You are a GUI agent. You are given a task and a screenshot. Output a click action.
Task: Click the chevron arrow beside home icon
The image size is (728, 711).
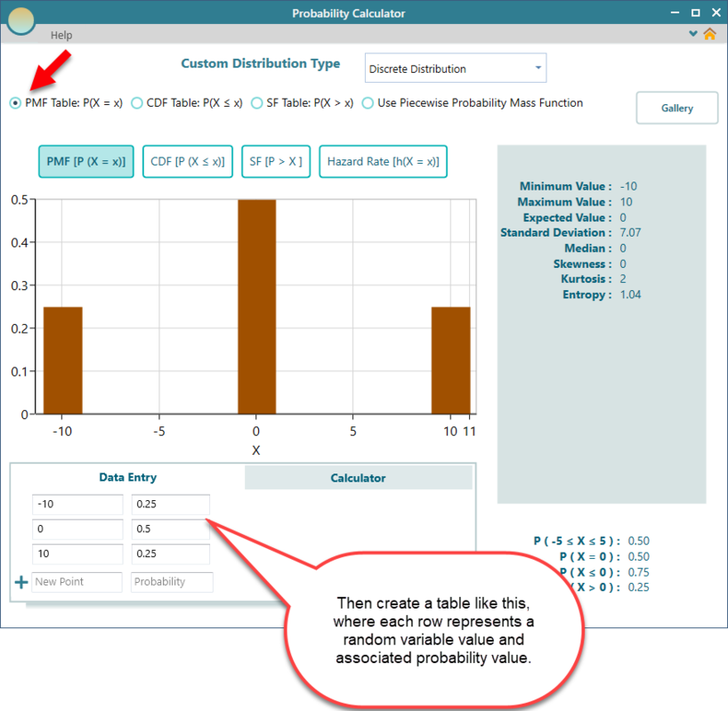coord(693,34)
